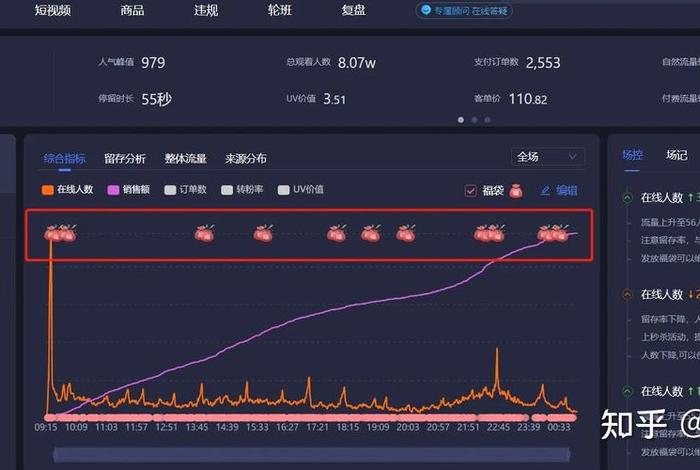Open the 短视频 tab in top navigation
Screen dimensions: 700x470
(53, 10)
